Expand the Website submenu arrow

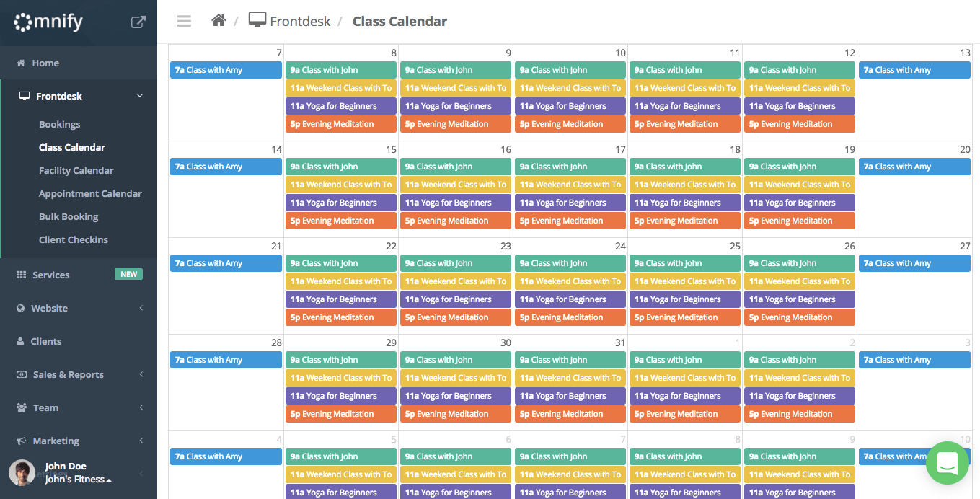pyautogui.click(x=141, y=308)
